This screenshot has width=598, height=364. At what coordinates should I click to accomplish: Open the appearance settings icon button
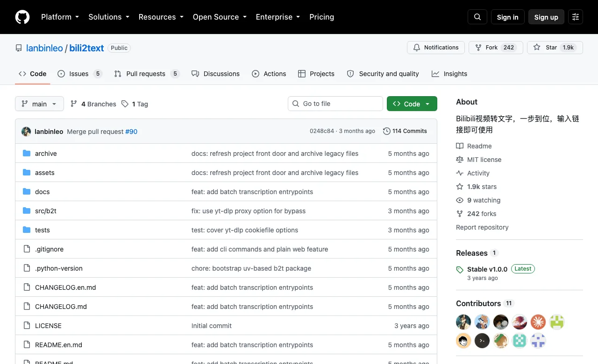(x=576, y=17)
